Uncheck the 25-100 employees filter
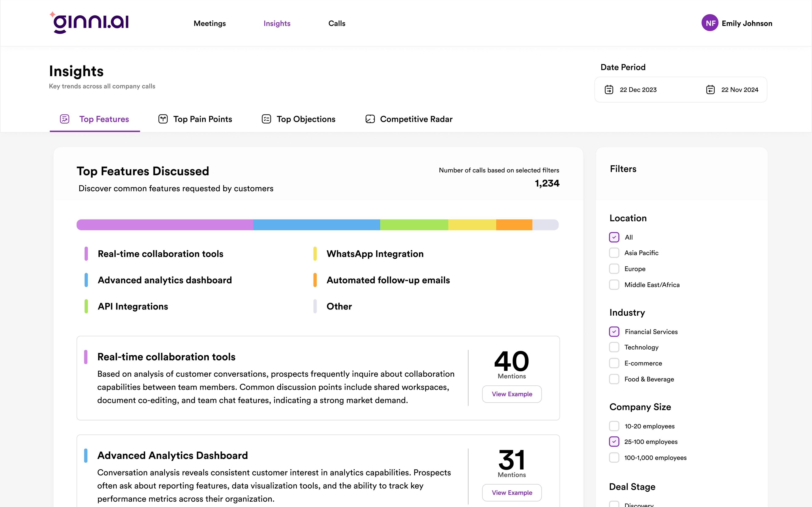Image resolution: width=812 pixels, height=507 pixels. click(x=614, y=442)
